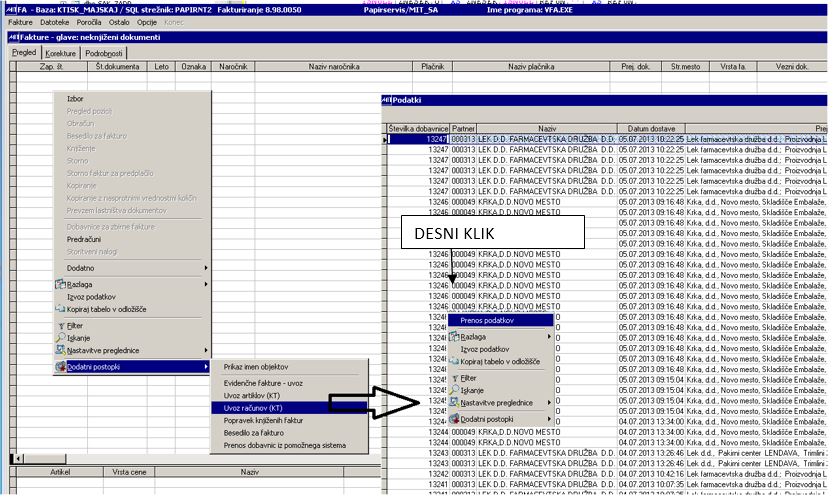Select Predračuni in left context menu
The width and height of the screenshot is (836, 502).
(x=84, y=239)
